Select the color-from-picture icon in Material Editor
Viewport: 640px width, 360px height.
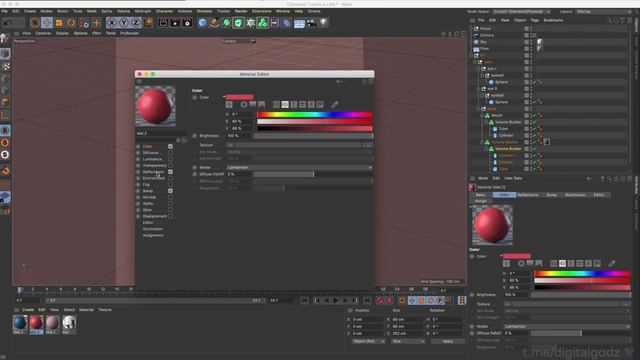pyautogui.click(x=262, y=105)
